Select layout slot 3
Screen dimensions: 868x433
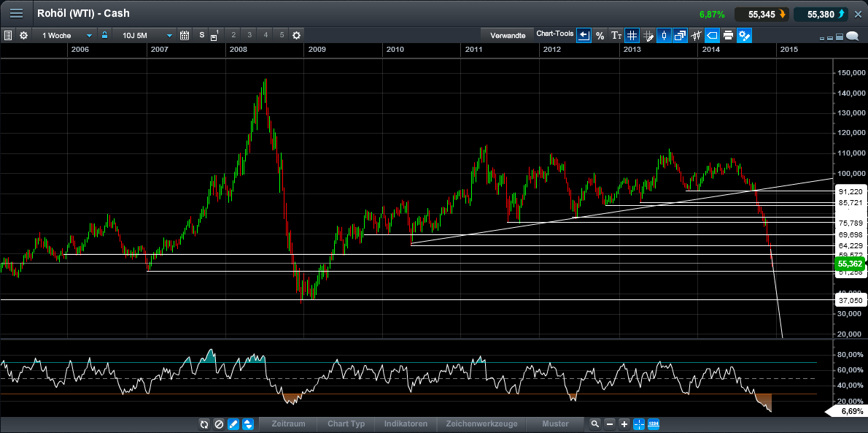click(x=249, y=36)
